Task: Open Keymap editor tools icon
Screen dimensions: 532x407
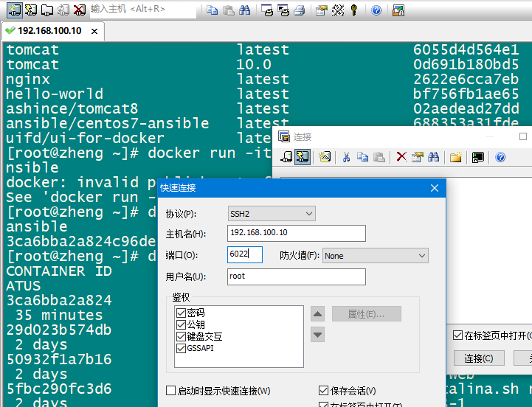Action: [338, 10]
